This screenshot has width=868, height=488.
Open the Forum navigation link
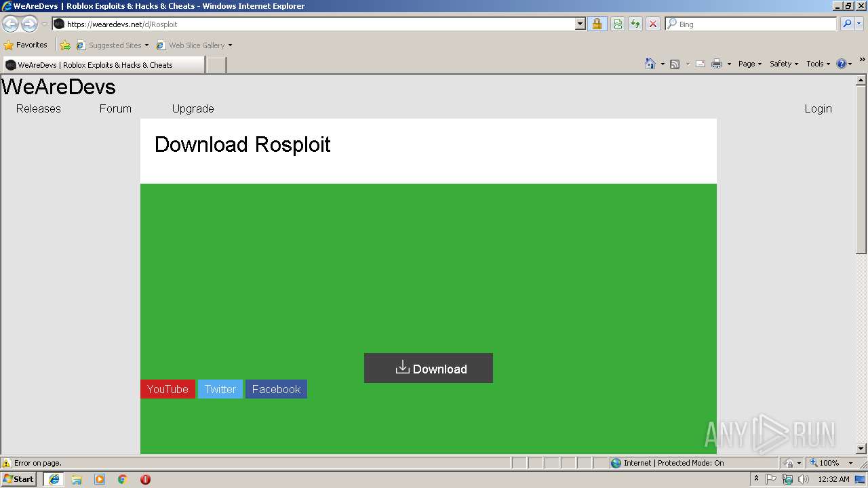[x=115, y=108]
